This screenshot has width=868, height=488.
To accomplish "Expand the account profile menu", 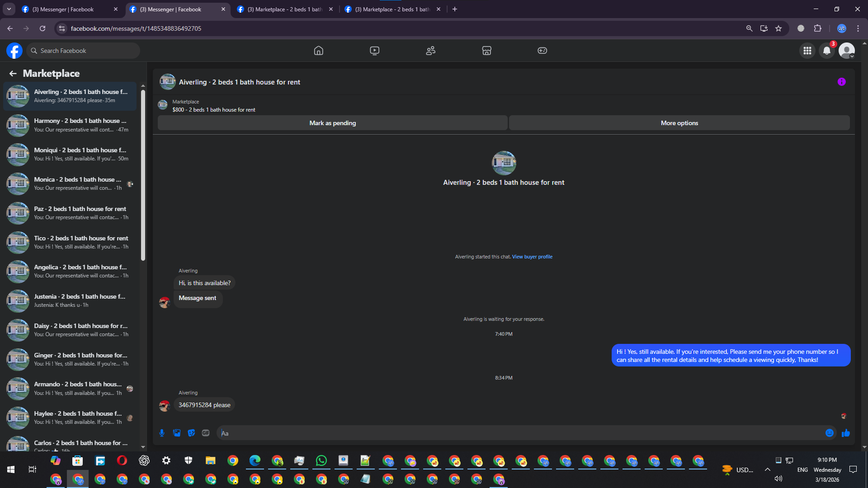I will pos(847,51).
